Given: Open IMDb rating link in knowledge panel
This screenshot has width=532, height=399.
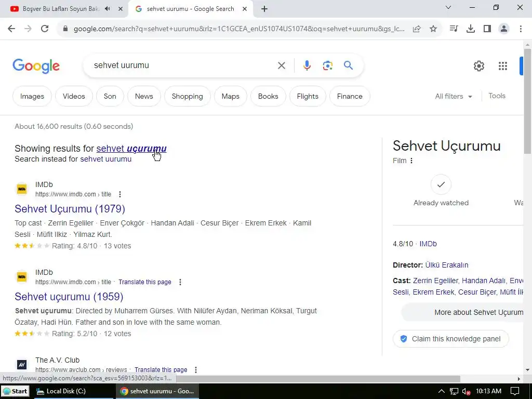Looking at the screenshot, I should [428, 244].
